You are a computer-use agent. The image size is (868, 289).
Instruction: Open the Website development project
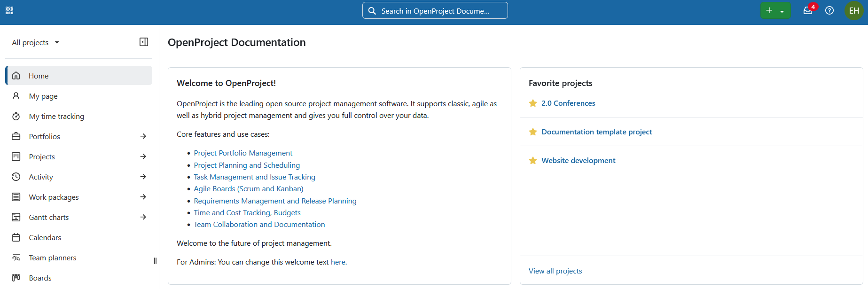coord(578,161)
